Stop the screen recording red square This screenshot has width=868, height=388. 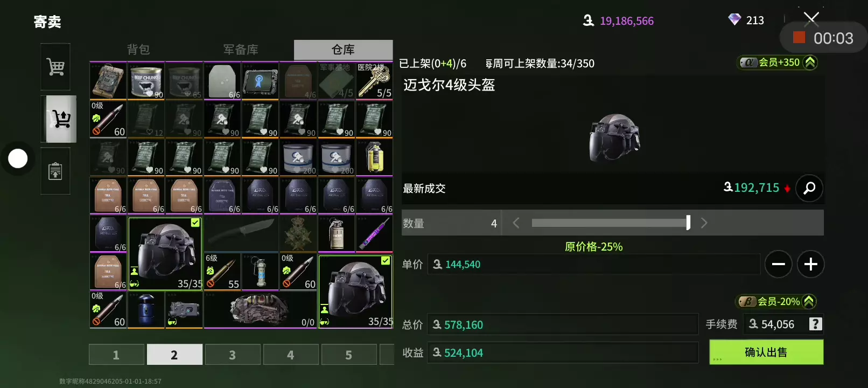click(x=799, y=38)
